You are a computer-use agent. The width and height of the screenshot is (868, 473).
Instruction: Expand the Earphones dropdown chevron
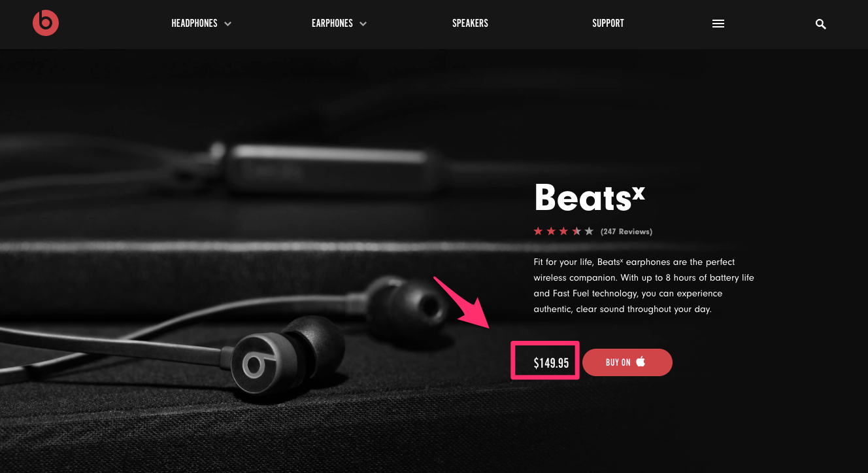coord(363,24)
